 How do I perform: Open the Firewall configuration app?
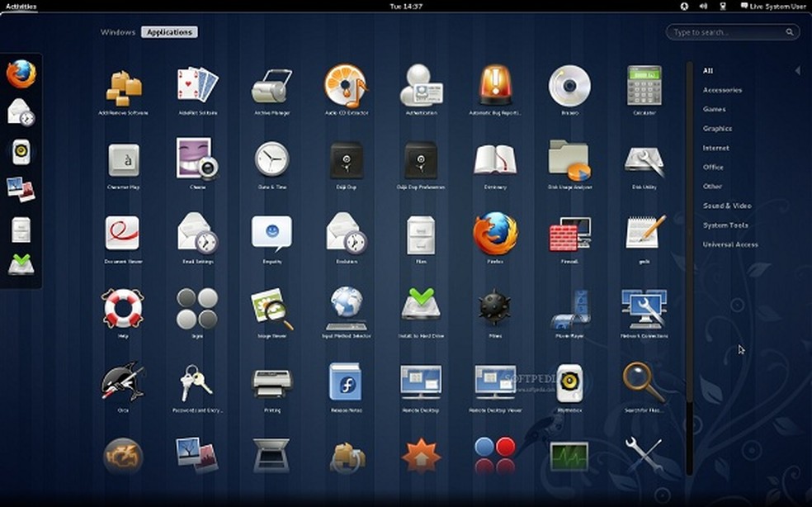569,235
